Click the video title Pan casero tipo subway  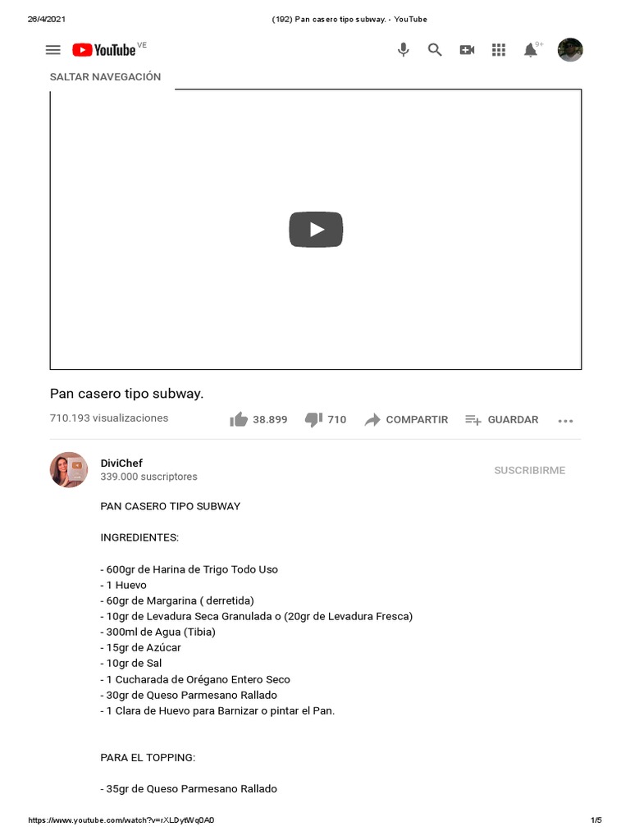126,393
